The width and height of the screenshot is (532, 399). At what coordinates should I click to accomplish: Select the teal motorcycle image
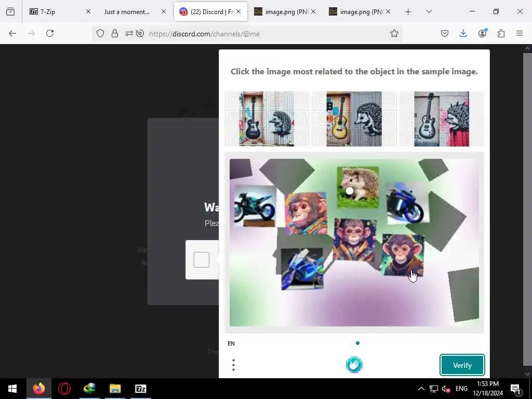[x=255, y=206]
